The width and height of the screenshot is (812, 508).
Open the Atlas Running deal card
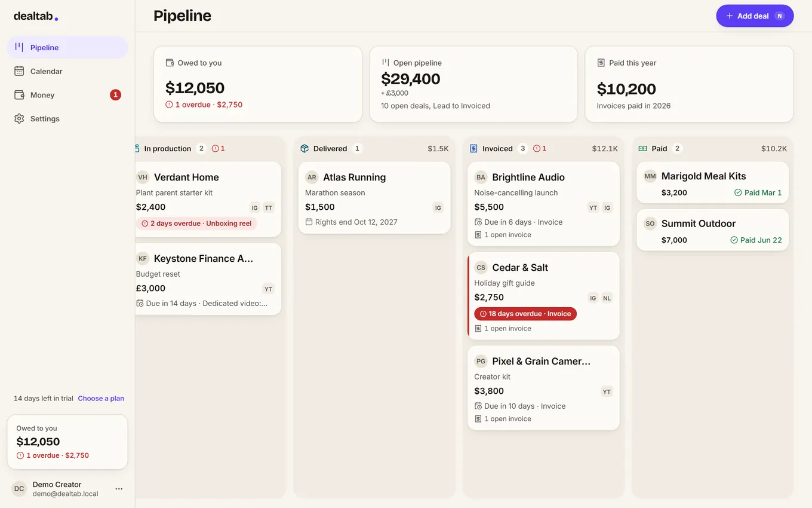click(374, 198)
